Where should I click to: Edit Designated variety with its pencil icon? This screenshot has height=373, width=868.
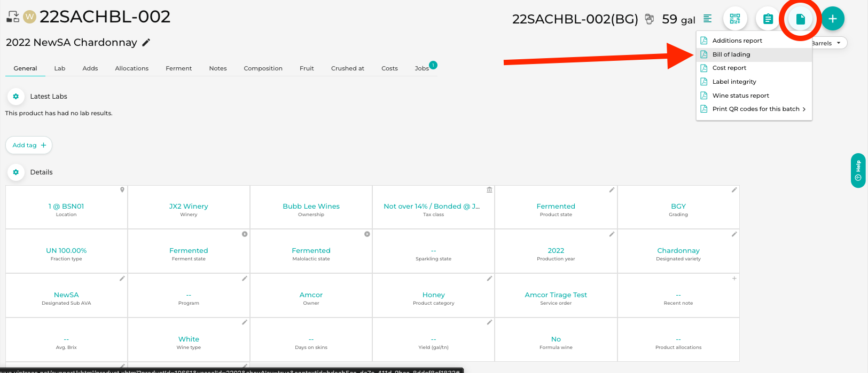click(x=734, y=234)
